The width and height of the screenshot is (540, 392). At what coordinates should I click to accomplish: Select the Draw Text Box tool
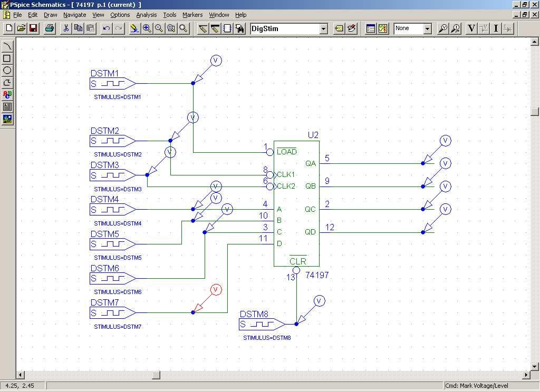coord(7,106)
